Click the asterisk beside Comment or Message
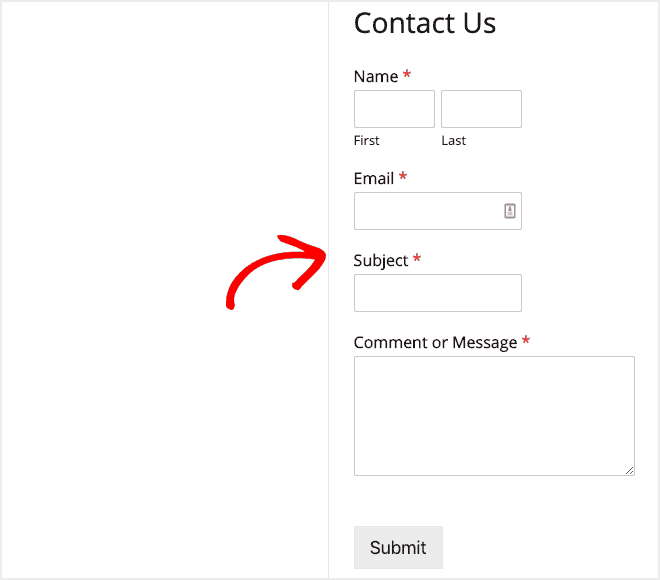Image resolution: width=660 pixels, height=580 pixels. [526, 342]
